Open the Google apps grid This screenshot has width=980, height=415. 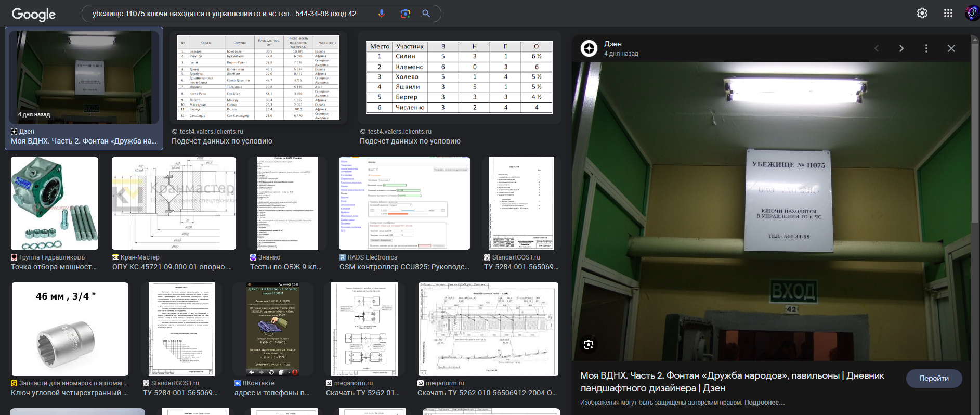pos(948,14)
